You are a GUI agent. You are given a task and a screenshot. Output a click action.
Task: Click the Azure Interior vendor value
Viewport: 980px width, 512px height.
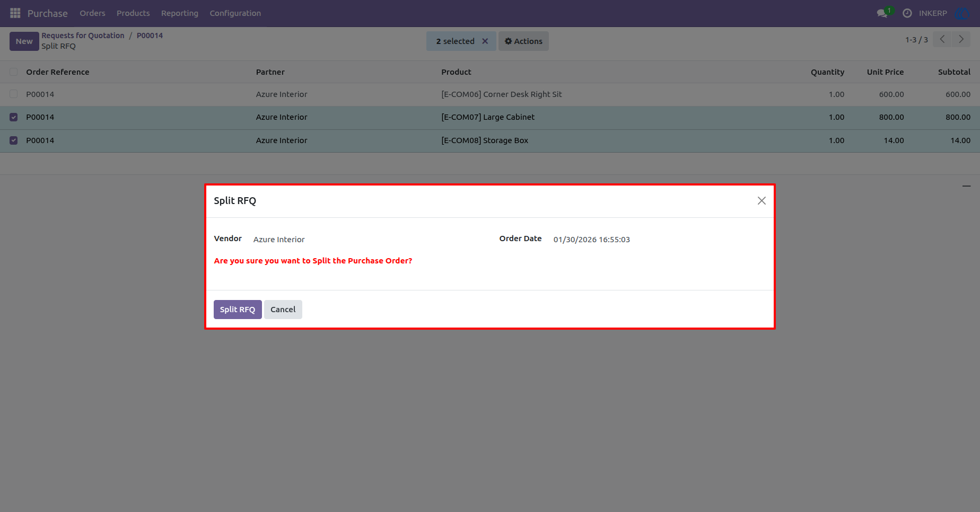279,240
